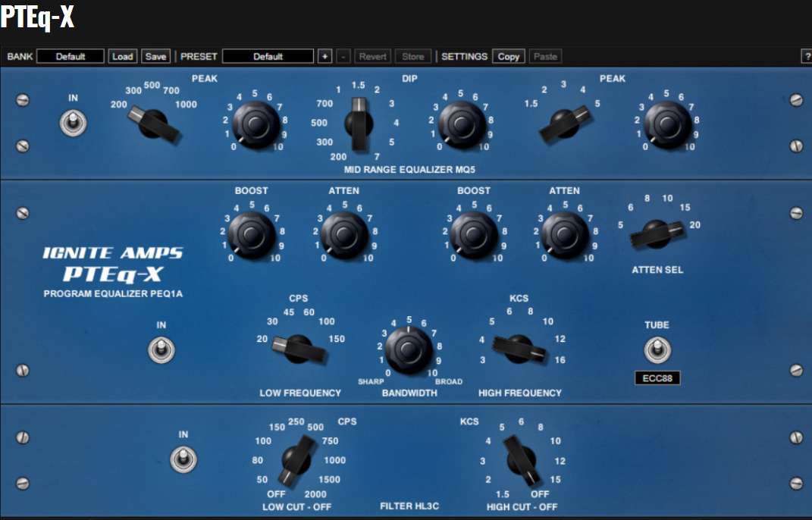Click the BROAD bandwidth label
This screenshot has width=812, height=520.
[449, 382]
